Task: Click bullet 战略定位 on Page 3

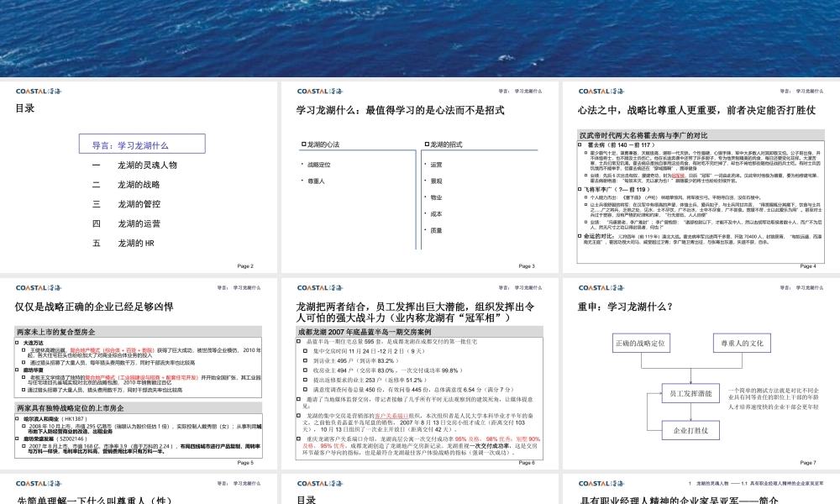Action: point(318,165)
